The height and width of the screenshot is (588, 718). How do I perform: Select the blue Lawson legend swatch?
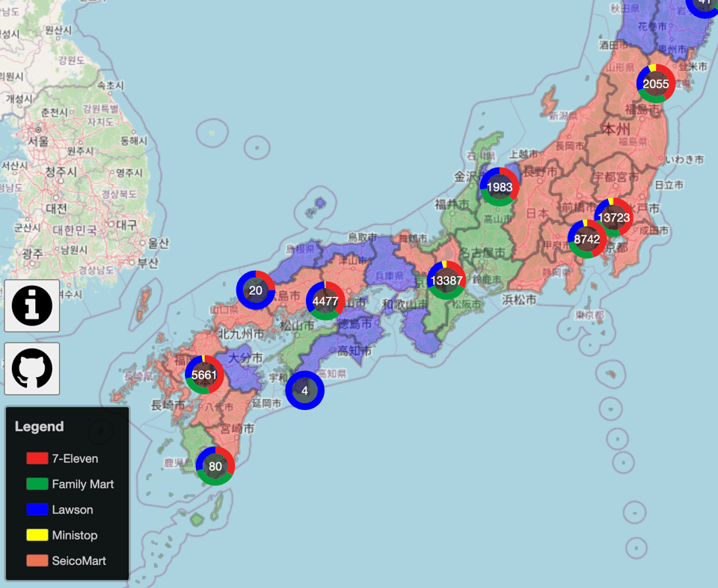click(37, 509)
